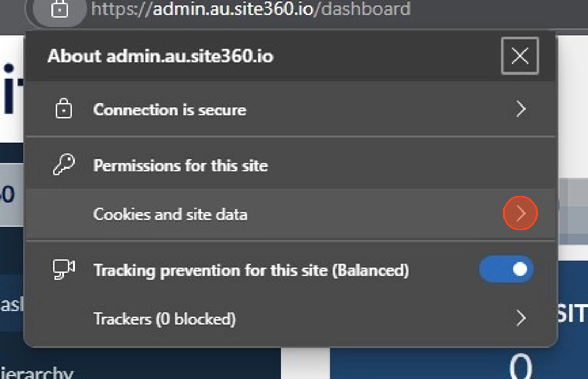
Task: Expand the Trackers (0 blocked) arrow
Action: pos(520,318)
